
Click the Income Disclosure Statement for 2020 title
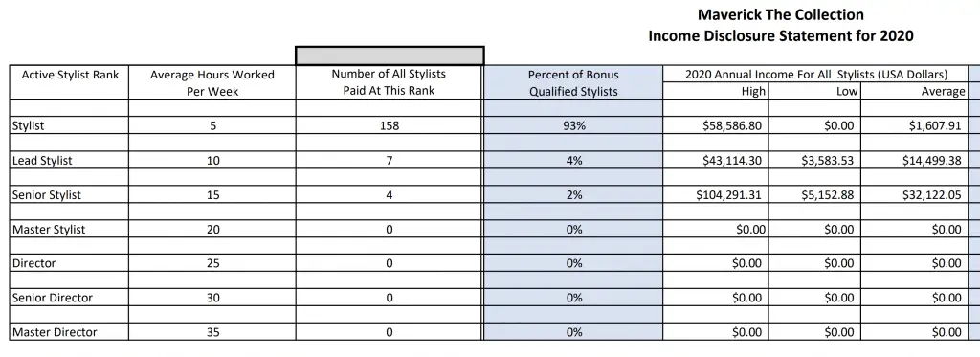[x=781, y=35]
